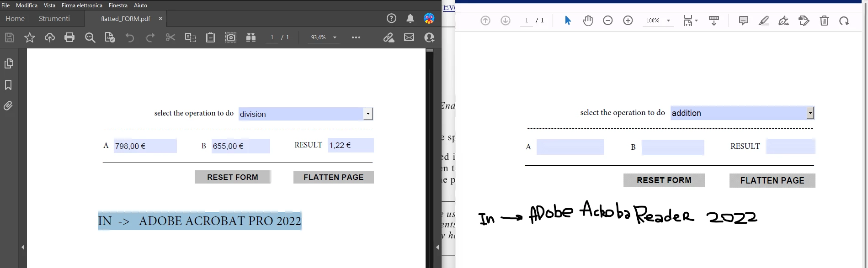Click the page check icon beside the magnifier
Viewport: 868px width, 268px height.
point(110,37)
